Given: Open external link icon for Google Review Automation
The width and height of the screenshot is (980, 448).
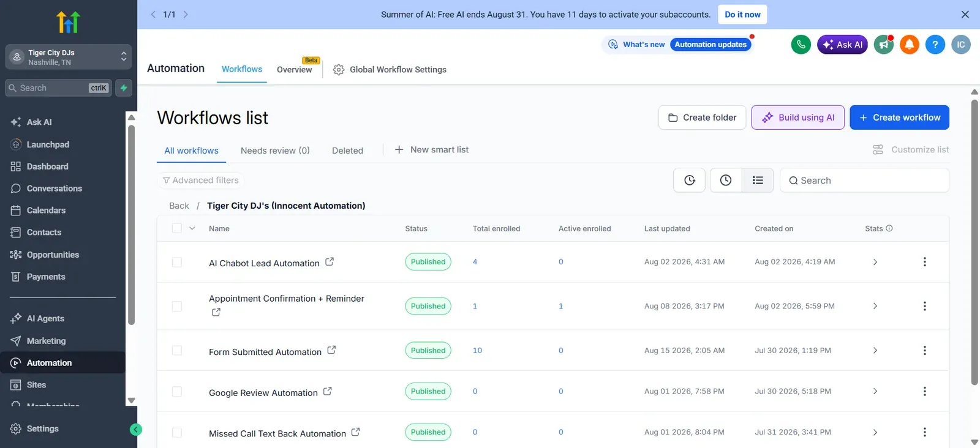Looking at the screenshot, I should click(328, 391).
